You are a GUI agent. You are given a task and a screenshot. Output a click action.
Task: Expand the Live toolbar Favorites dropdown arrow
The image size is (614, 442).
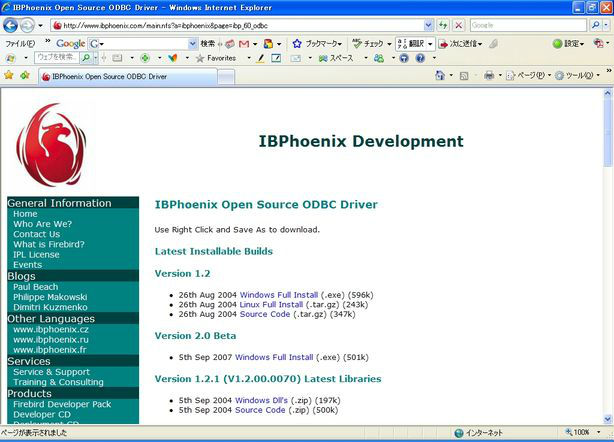coord(249,58)
